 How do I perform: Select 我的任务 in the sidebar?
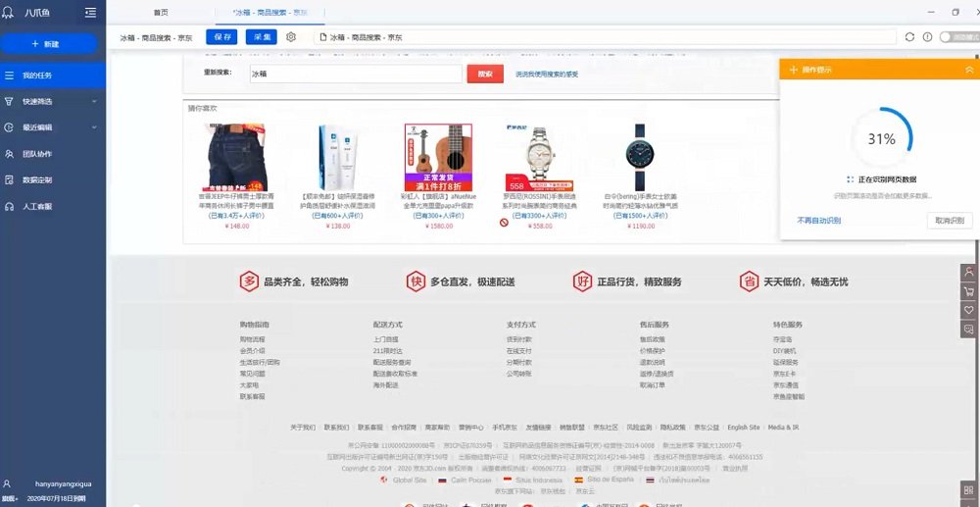coord(37,76)
